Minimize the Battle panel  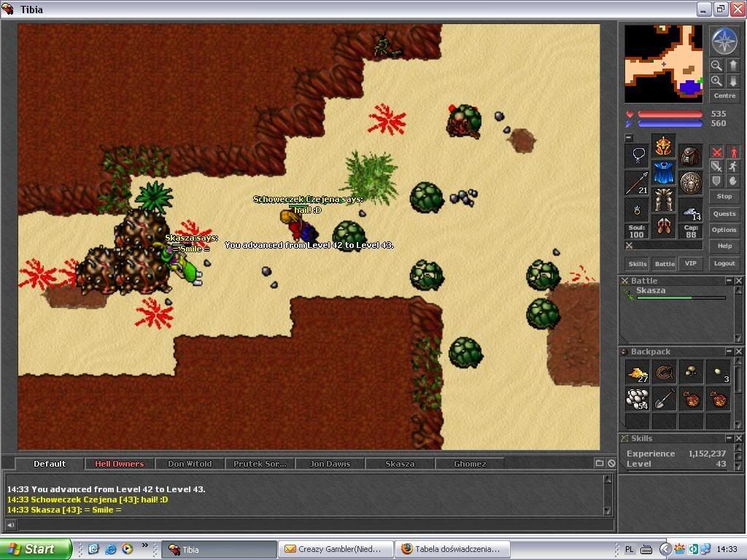tap(729, 281)
